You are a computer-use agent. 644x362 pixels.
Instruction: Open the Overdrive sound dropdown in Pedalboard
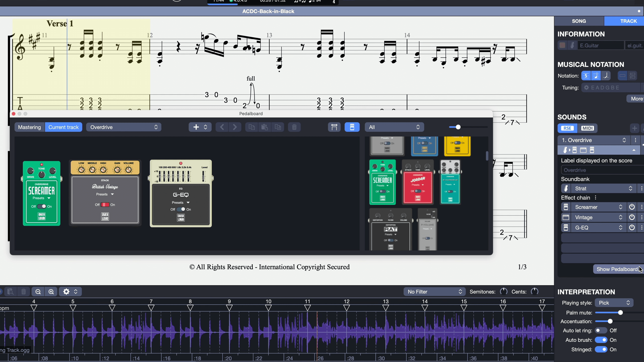(x=124, y=127)
